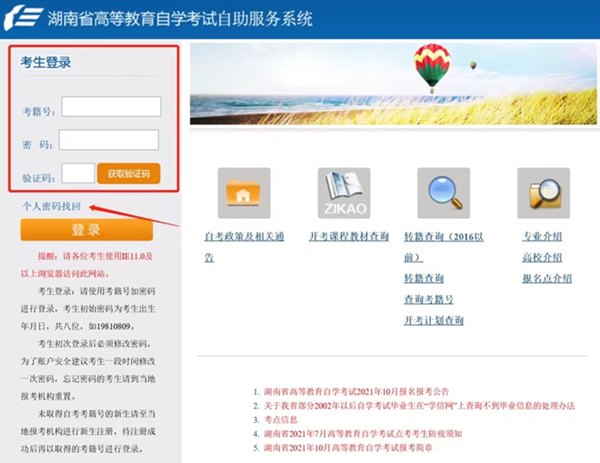The height and width of the screenshot is (463, 600).
Task: Click the magnifying glass query icon
Action: point(443,193)
